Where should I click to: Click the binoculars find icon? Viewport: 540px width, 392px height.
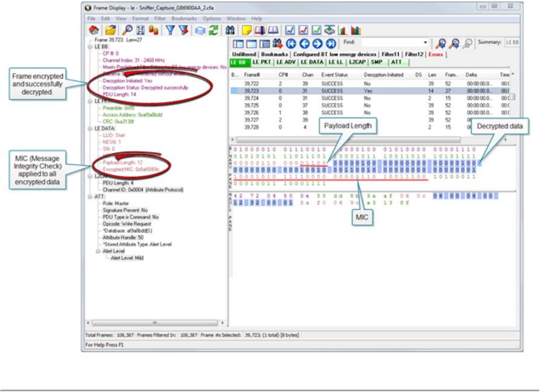[230, 30]
